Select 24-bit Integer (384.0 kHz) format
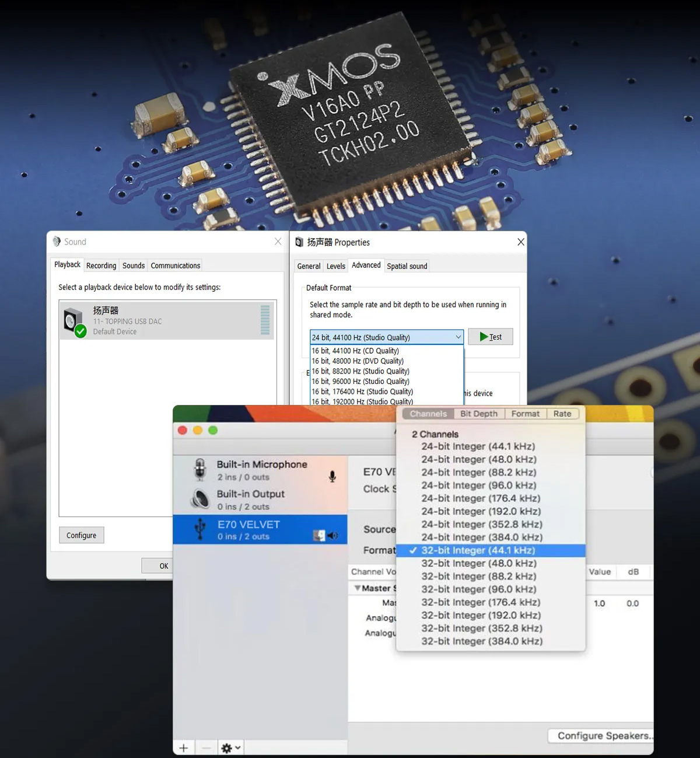The width and height of the screenshot is (700, 758). point(491,537)
